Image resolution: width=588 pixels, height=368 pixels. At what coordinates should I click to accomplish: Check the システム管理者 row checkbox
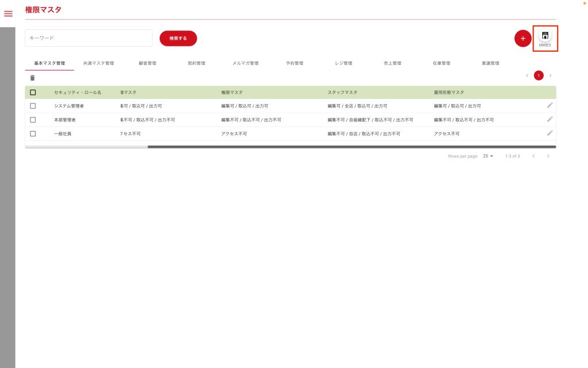(33, 106)
